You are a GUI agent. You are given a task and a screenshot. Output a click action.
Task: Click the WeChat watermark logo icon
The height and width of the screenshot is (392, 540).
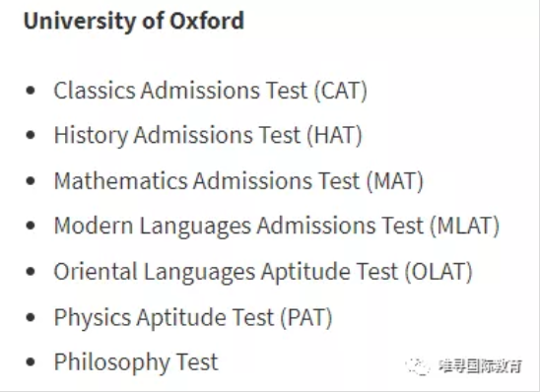(x=418, y=366)
